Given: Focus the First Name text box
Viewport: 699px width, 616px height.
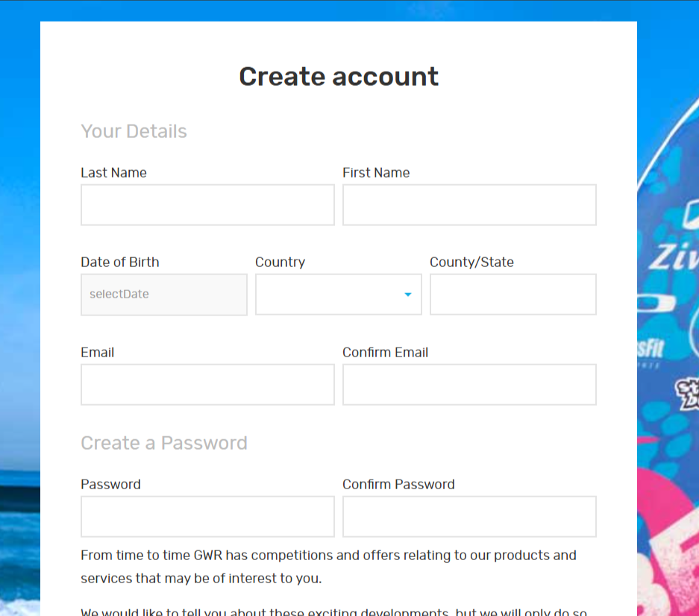Looking at the screenshot, I should tap(469, 205).
